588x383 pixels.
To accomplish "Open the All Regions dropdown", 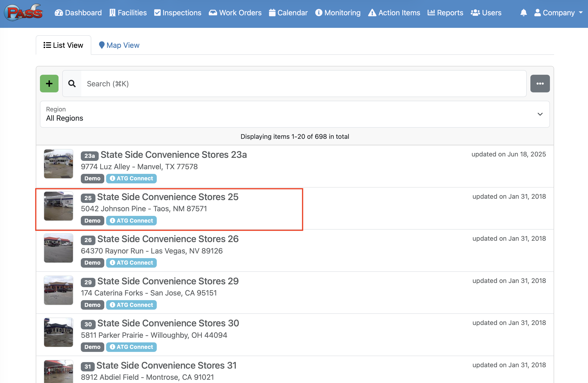I will 294,114.
